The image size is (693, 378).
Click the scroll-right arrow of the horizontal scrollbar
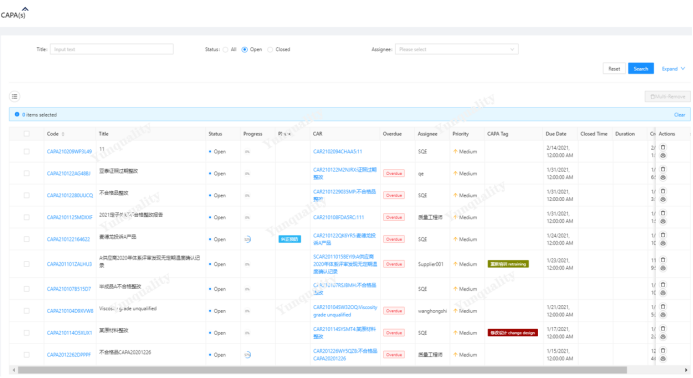pyautogui.click(x=686, y=370)
